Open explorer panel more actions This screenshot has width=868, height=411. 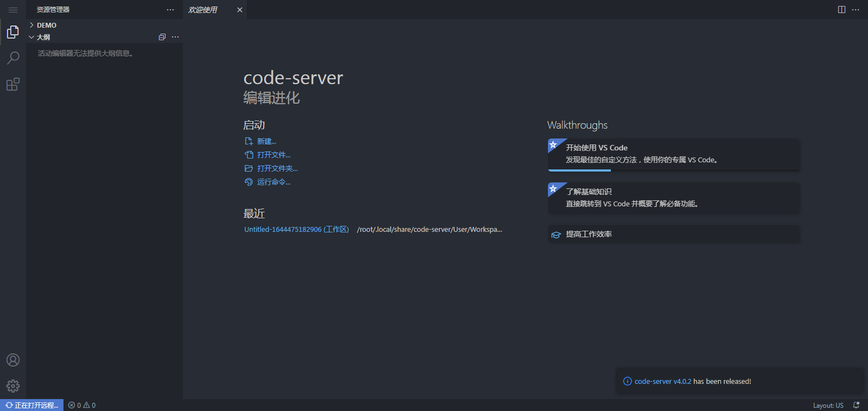(x=170, y=10)
